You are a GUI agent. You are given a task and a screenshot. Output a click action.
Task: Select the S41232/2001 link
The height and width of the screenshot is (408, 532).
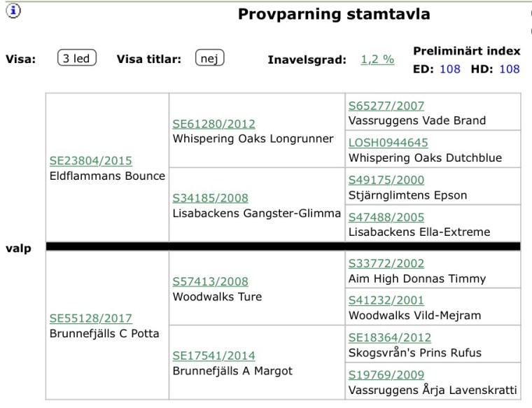point(386,300)
